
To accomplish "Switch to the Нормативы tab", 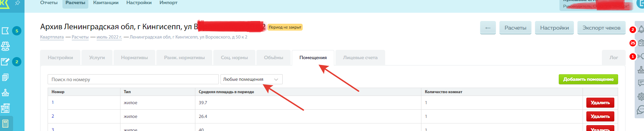I will pyautogui.click(x=134, y=58).
